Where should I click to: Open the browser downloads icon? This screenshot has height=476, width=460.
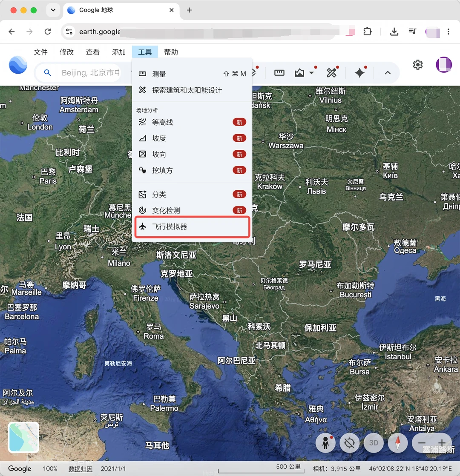tap(394, 31)
